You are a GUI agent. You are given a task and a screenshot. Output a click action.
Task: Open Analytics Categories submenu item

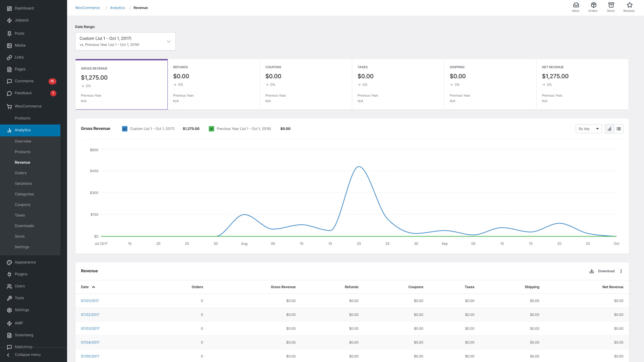coord(24,194)
